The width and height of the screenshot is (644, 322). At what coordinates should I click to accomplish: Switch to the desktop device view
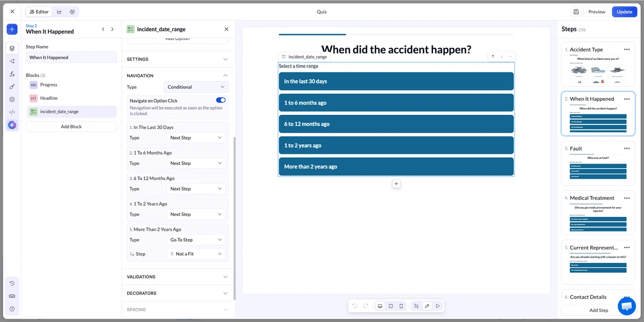coord(380,306)
